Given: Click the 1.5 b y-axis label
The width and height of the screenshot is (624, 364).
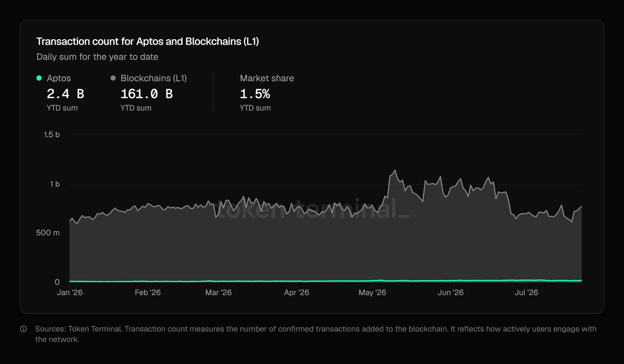Looking at the screenshot, I should (x=52, y=135).
